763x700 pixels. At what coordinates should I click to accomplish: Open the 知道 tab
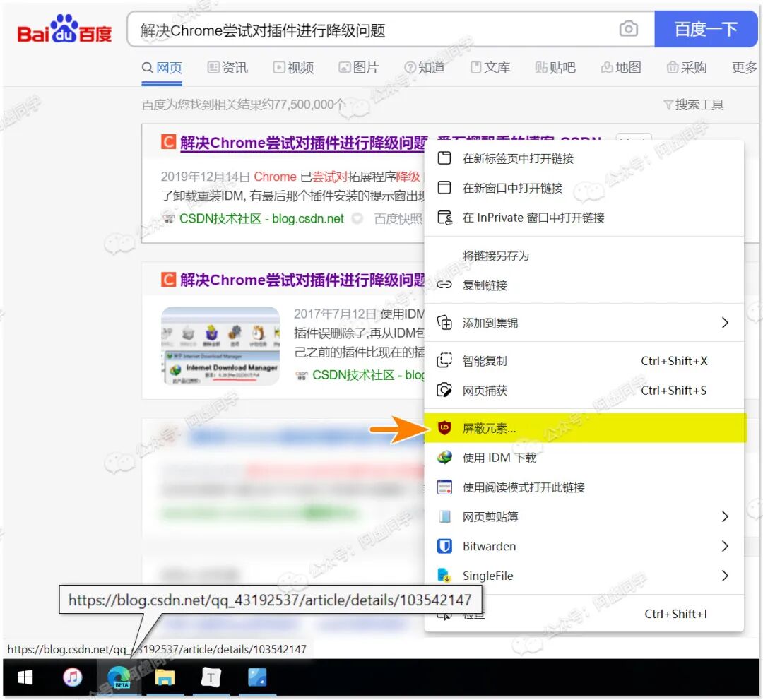[x=425, y=68]
